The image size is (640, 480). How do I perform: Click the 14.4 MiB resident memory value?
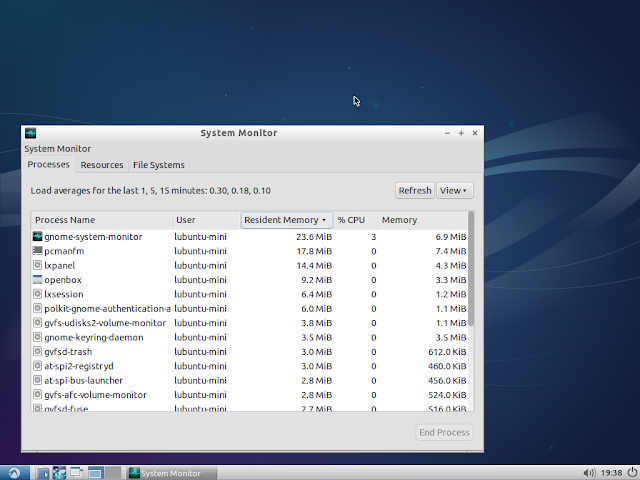[314, 266]
